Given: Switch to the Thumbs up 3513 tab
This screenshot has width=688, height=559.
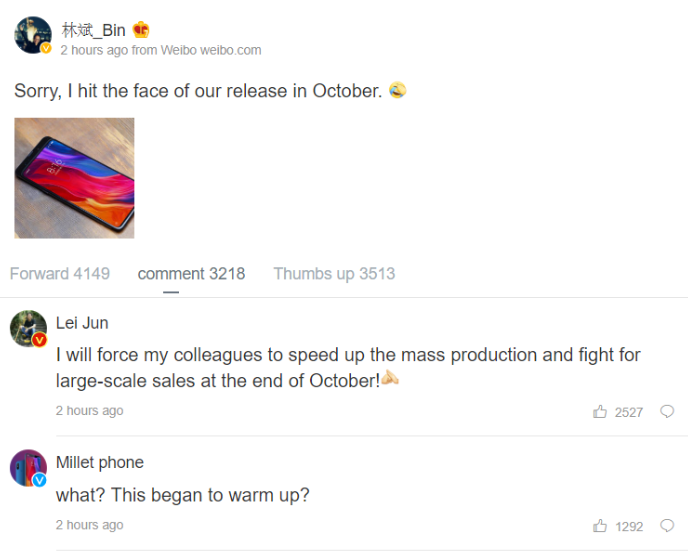Looking at the screenshot, I should [x=334, y=274].
